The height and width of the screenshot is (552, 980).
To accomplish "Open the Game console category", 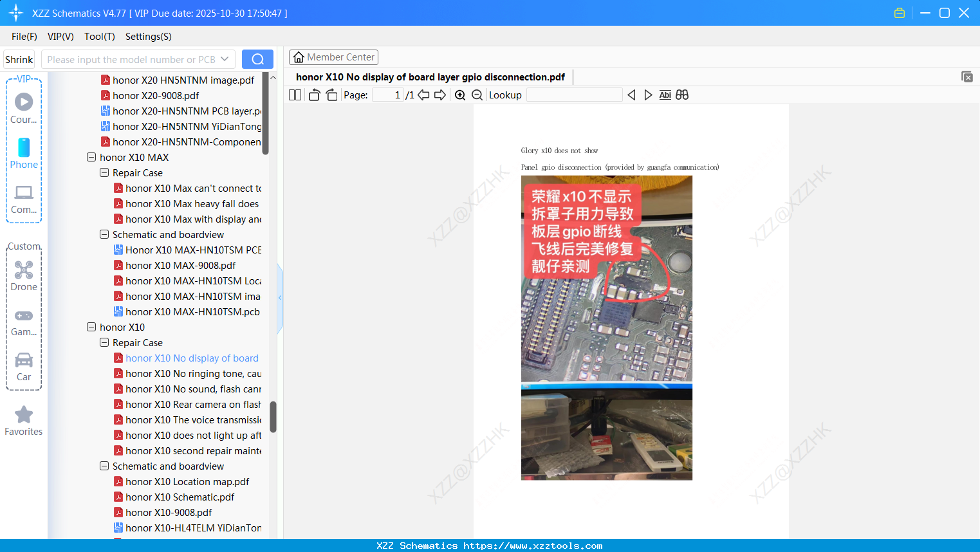I will coord(24,322).
